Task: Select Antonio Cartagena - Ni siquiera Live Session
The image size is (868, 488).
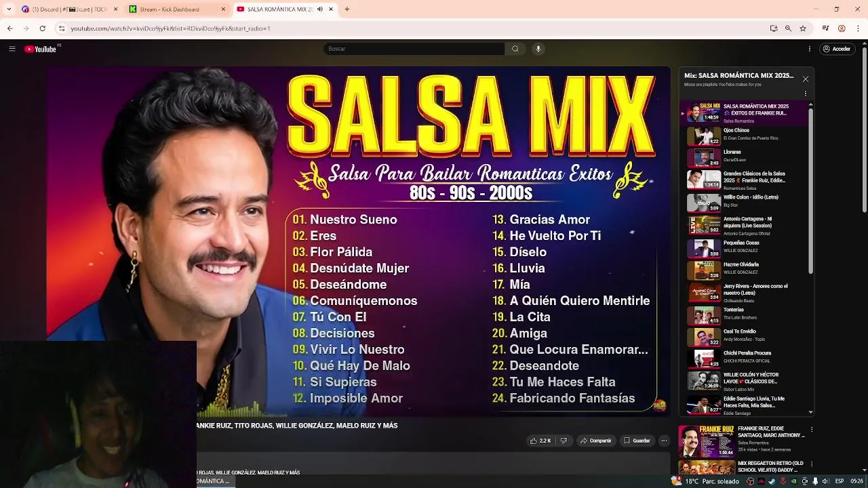Action: [x=746, y=225]
